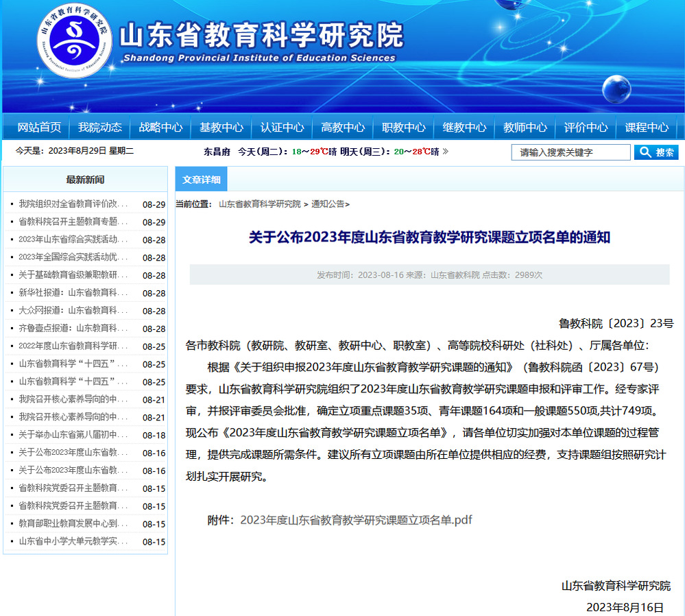Screen dimensions: 685x616
Task: Focus the search keyword input field
Action: coord(570,152)
